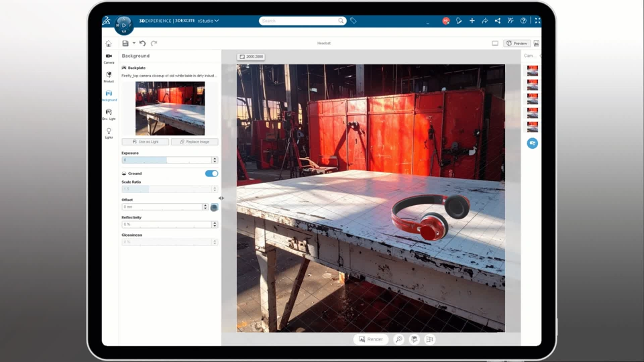Open the help question mark icon
Viewport: 644px width, 362px height.
(x=523, y=21)
